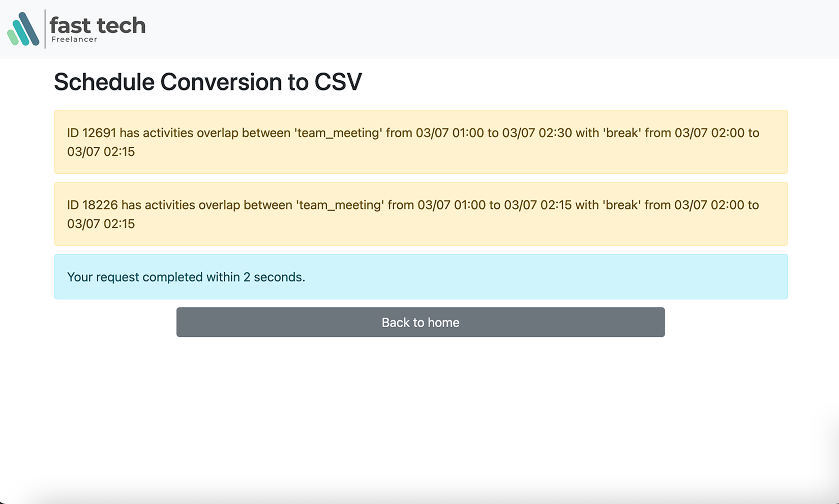Click the word "CSV" in the heading
This screenshot has height=504, width=839.
pos(338,82)
